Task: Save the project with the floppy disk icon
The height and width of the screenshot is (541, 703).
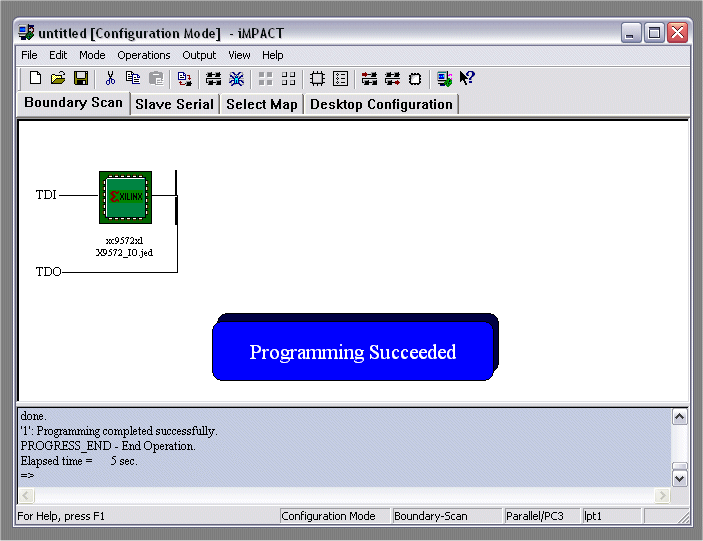Action: [81, 78]
